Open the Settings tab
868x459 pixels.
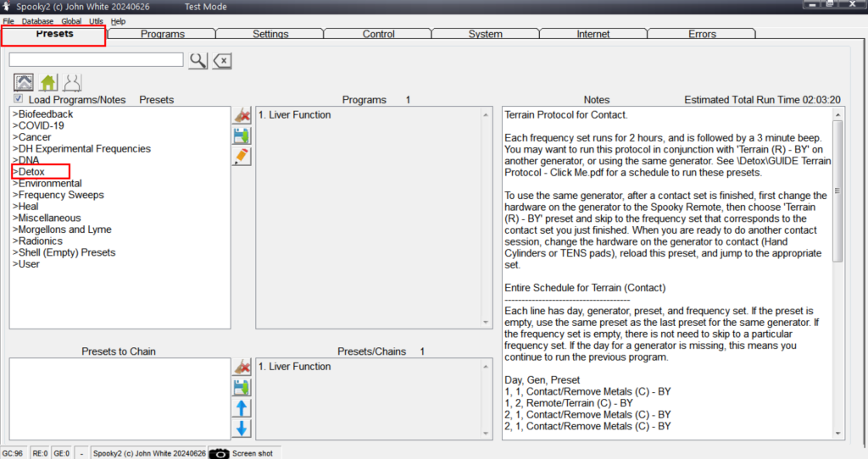click(270, 35)
